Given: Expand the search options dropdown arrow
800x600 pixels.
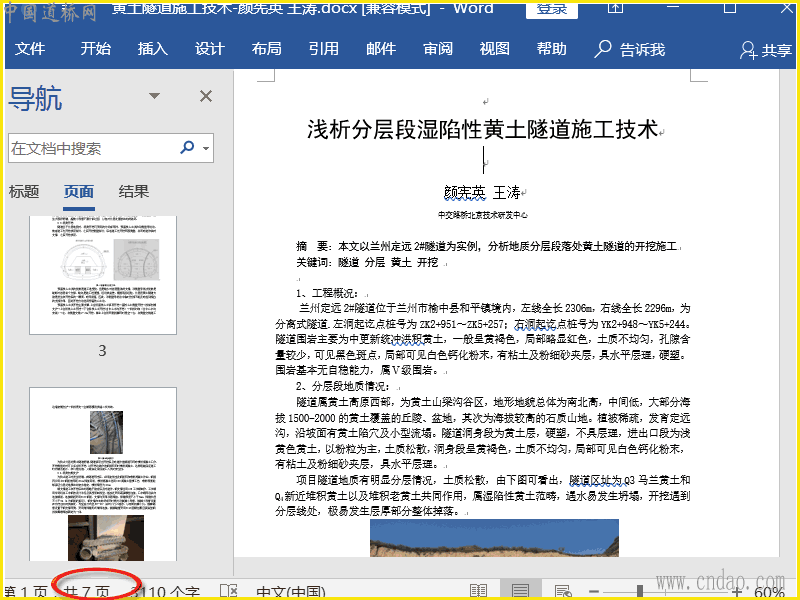Looking at the screenshot, I should [x=206, y=148].
